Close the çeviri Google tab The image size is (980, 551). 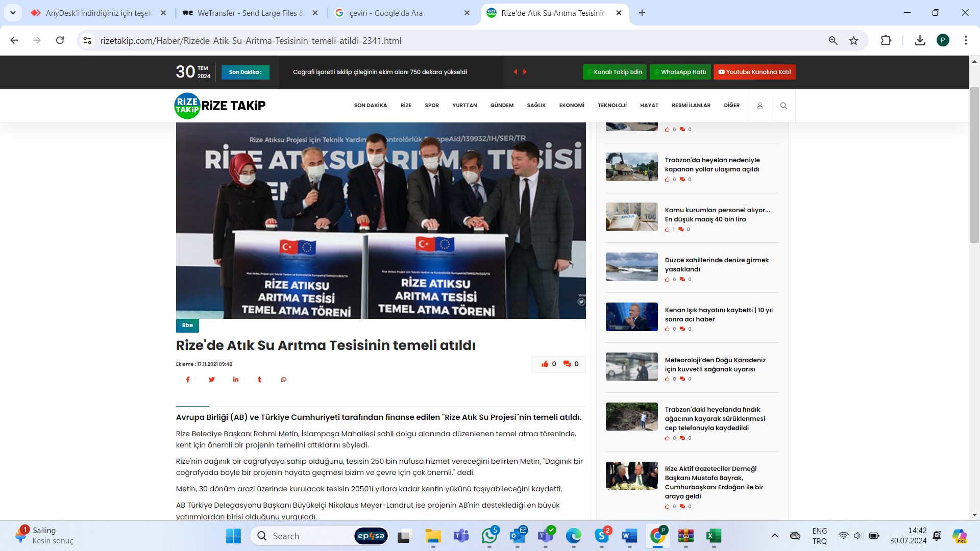click(x=467, y=13)
